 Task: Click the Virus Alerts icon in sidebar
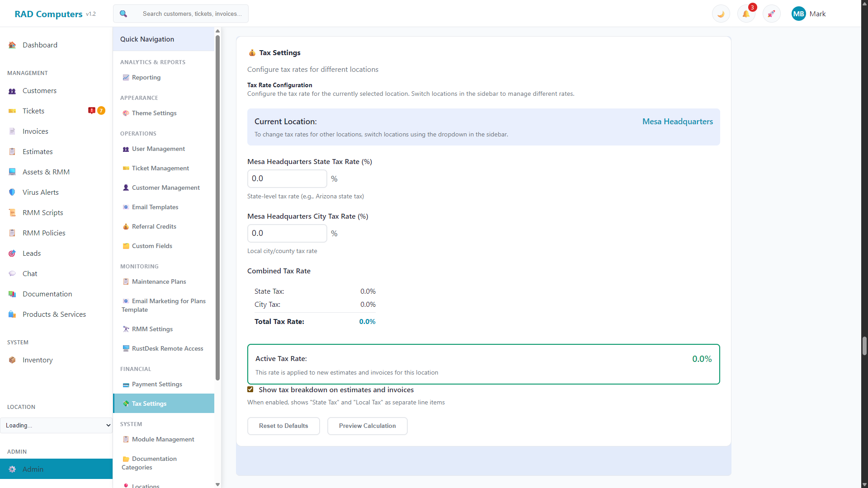[x=12, y=192]
